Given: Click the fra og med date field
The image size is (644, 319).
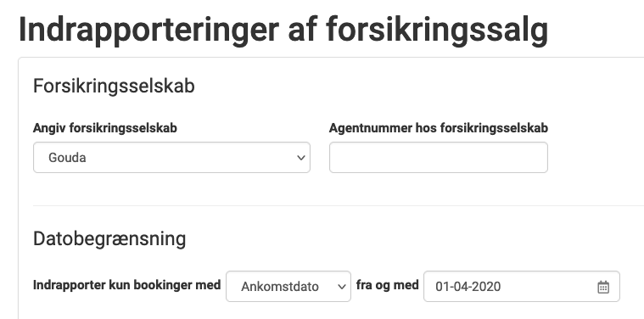Looking at the screenshot, I should [x=522, y=287].
